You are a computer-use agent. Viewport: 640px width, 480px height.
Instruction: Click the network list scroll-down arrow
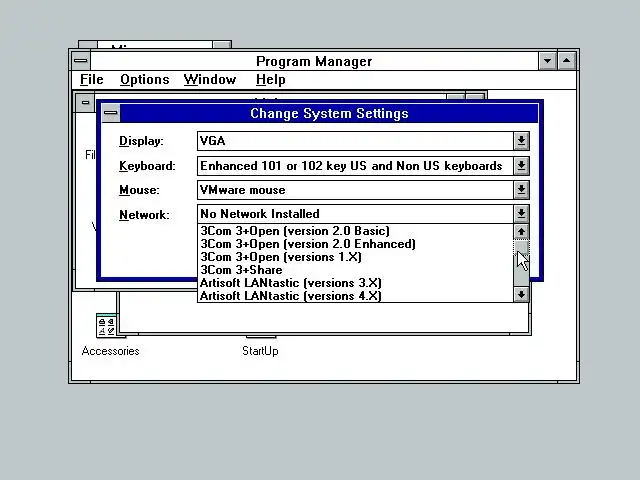521,294
